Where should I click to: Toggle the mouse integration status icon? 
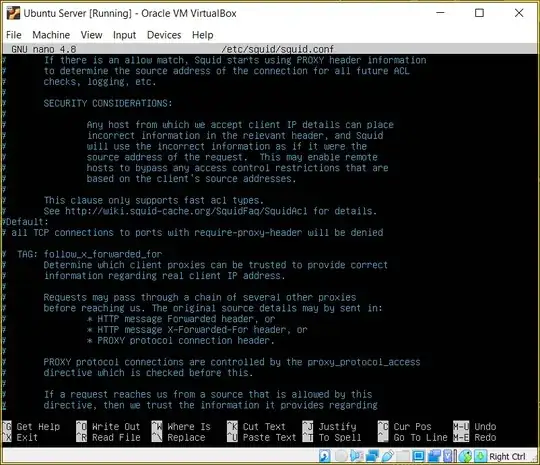[465, 456]
